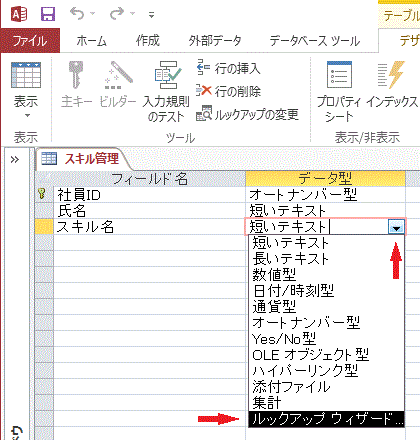
Task: Customize the Quick Access Toolbar
Action: (x=151, y=15)
